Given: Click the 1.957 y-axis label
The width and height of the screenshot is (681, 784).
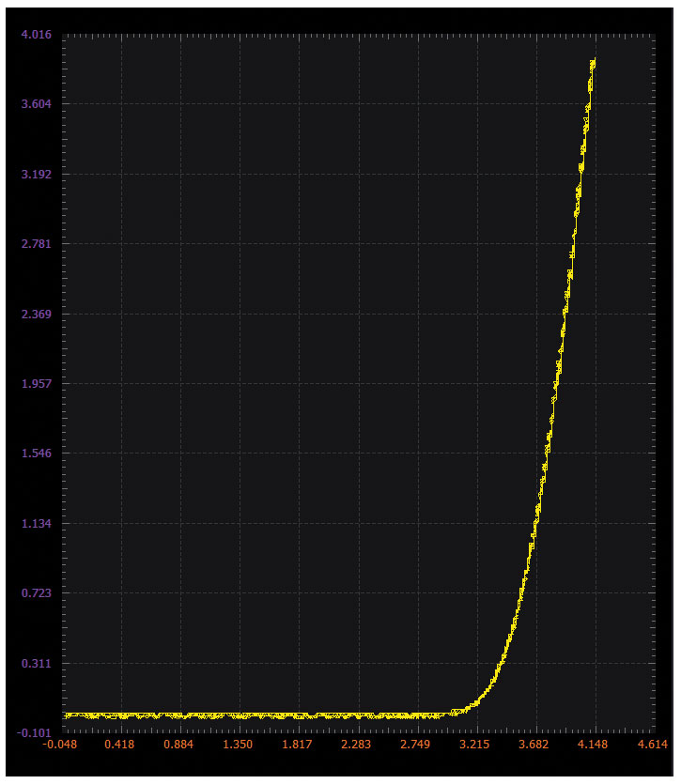Looking at the screenshot, I should point(36,383).
